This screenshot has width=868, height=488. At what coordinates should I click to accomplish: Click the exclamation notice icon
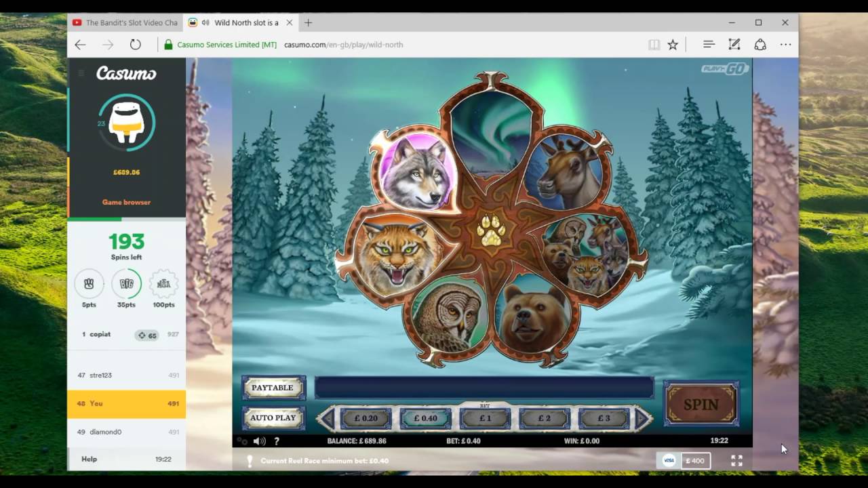coord(250,461)
